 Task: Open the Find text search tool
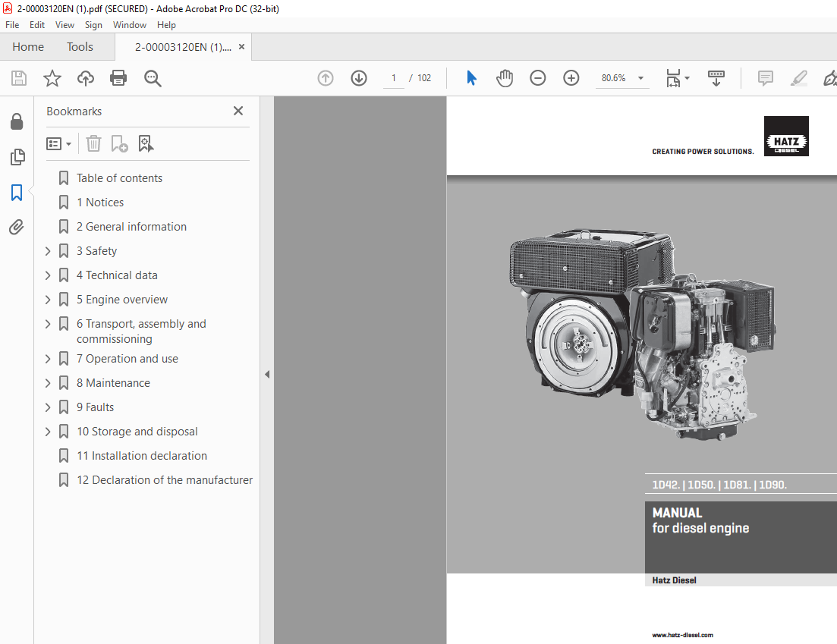point(153,78)
